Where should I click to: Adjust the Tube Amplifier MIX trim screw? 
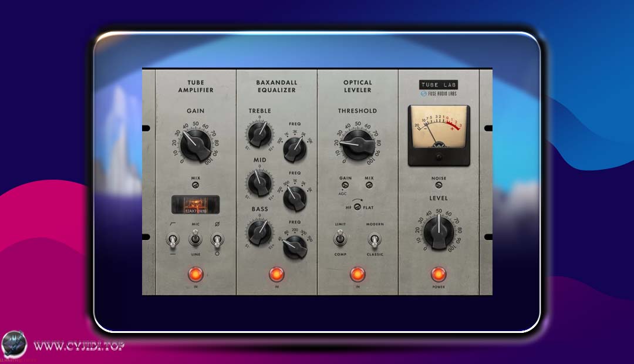[195, 184]
